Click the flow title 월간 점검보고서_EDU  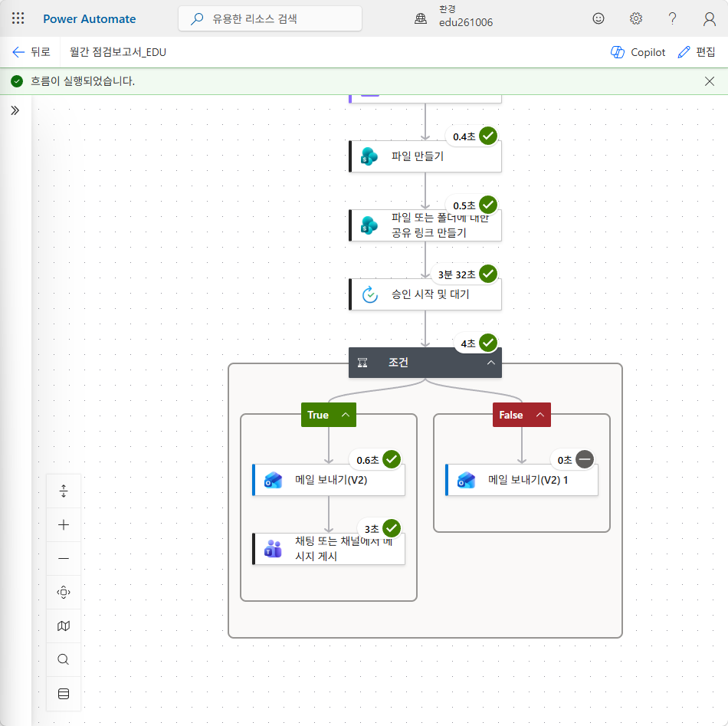point(118,52)
